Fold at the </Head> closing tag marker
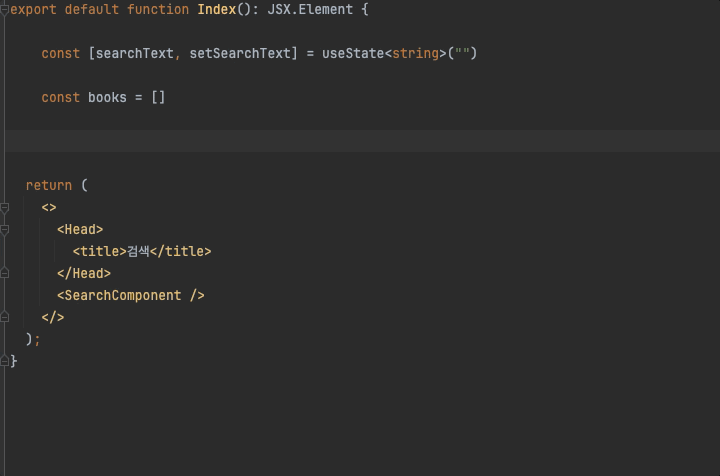 [x=5, y=273]
